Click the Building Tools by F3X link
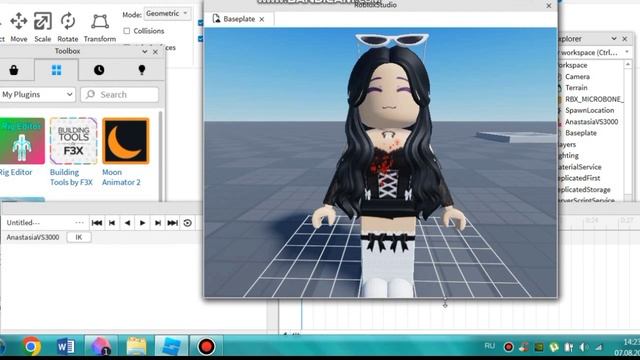The width and height of the screenshot is (640, 360). (x=71, y=177)
